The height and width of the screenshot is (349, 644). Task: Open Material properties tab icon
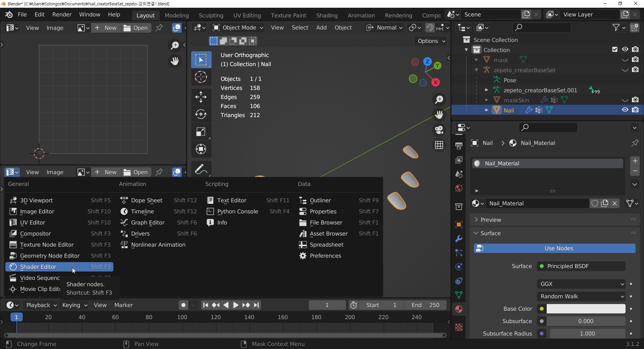tap(459, 309)
